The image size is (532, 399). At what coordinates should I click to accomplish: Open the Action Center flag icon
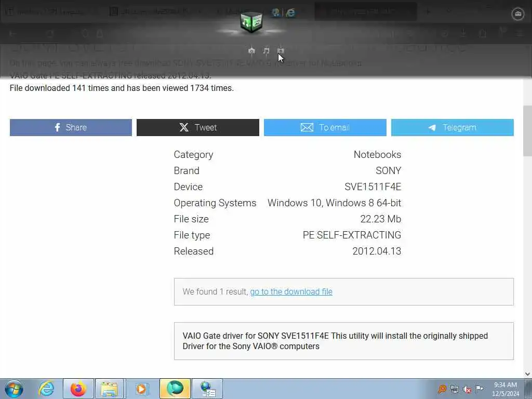pos(479,389)
